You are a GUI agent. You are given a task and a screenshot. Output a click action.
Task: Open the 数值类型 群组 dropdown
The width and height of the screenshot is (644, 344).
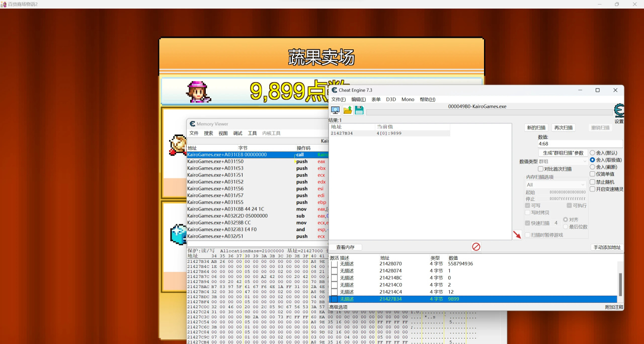click(562, 161)
